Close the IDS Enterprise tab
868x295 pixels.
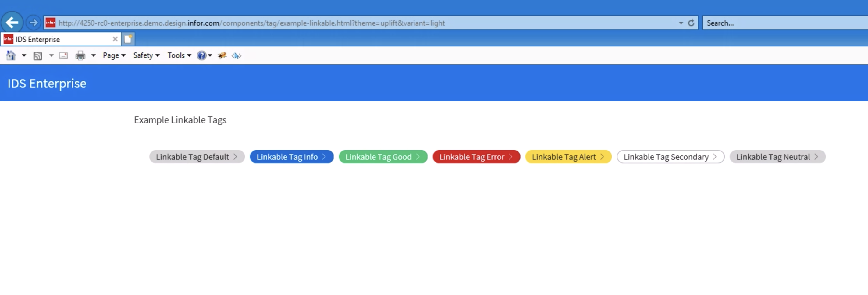pos(115,39)
